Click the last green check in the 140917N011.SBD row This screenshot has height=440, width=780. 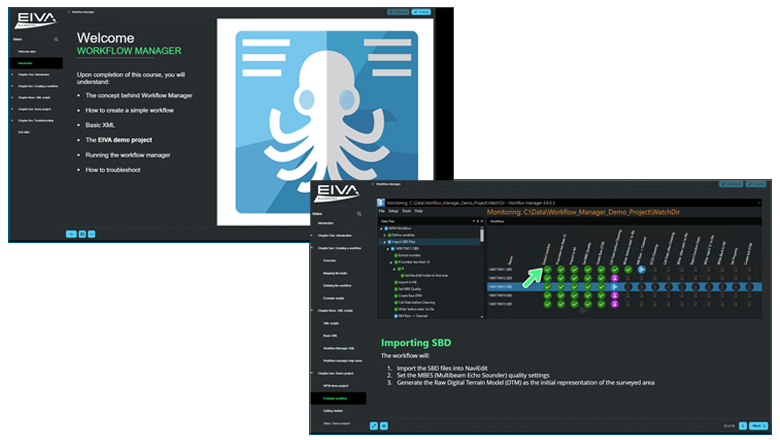(x=628, y=269)
